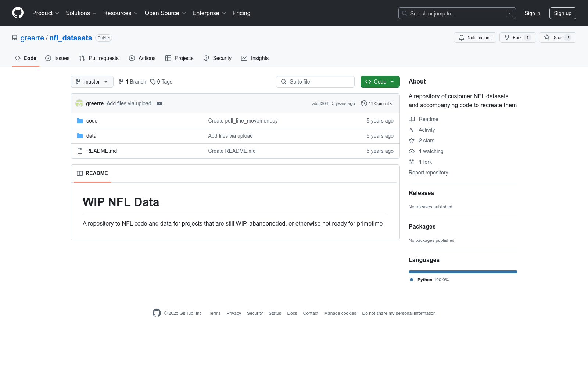Click the Go to file input

coord(315,82)
